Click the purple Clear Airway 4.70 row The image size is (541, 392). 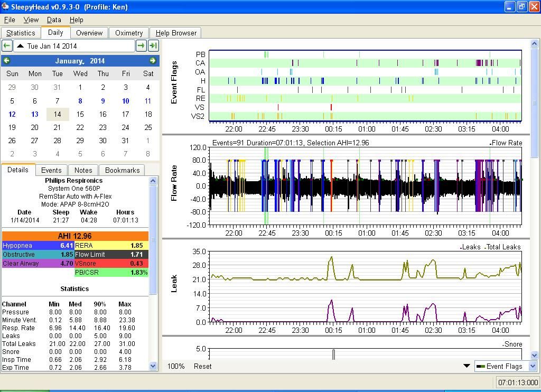pos(38,263)
